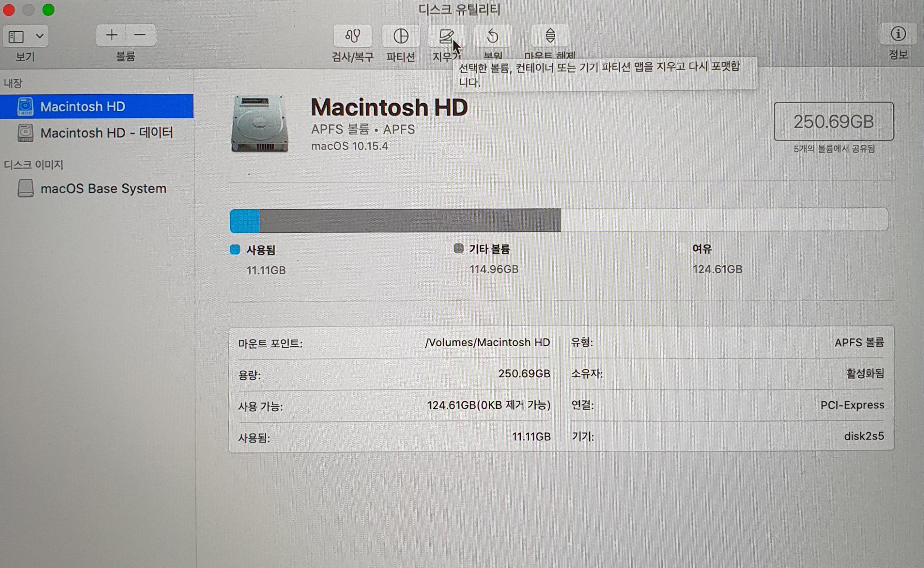Remove a volume with the minus button
The width and height of the screenshot is (924, 568).
click(140, 35)
